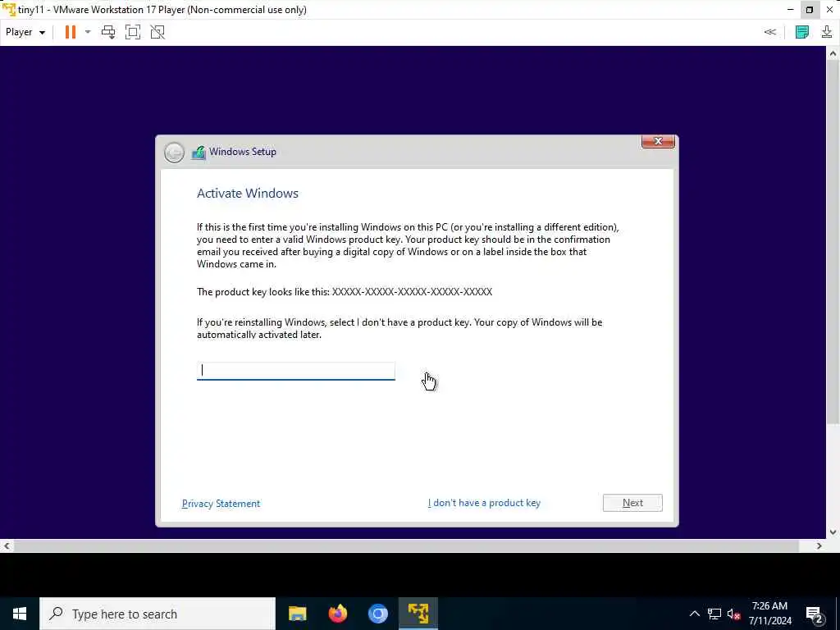Select VMware Player taskbar icon

point(418,614)
